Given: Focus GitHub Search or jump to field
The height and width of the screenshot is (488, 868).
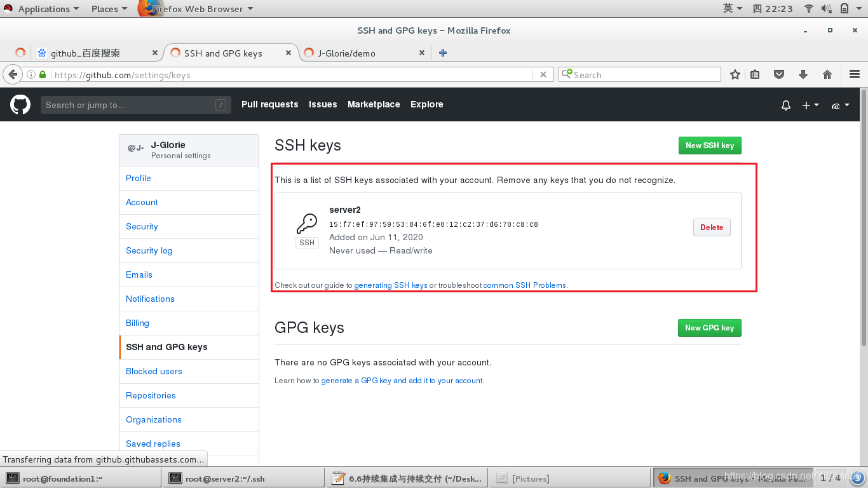Looking at the screenshot, I should 135,105.
